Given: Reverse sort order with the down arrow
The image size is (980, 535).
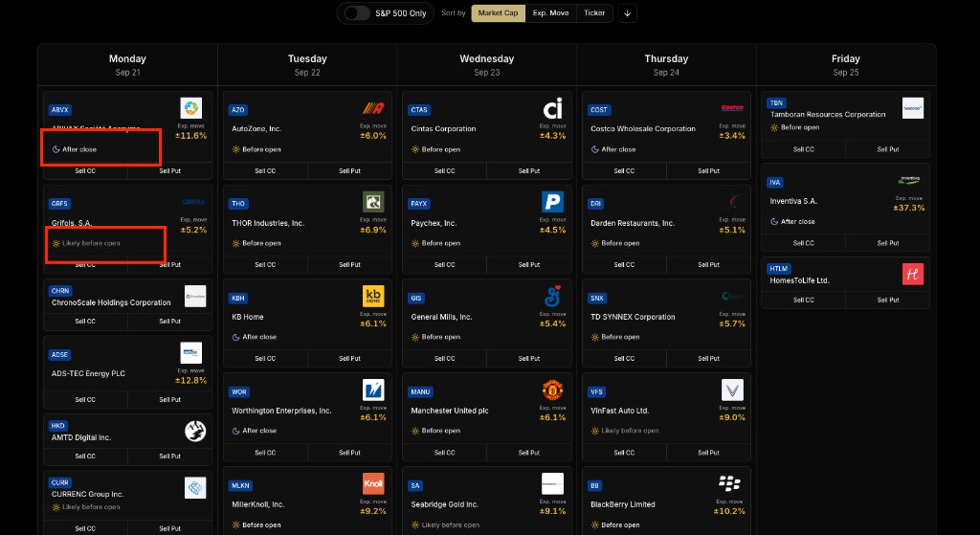Looking at the screenshot, I should [627, 13].
